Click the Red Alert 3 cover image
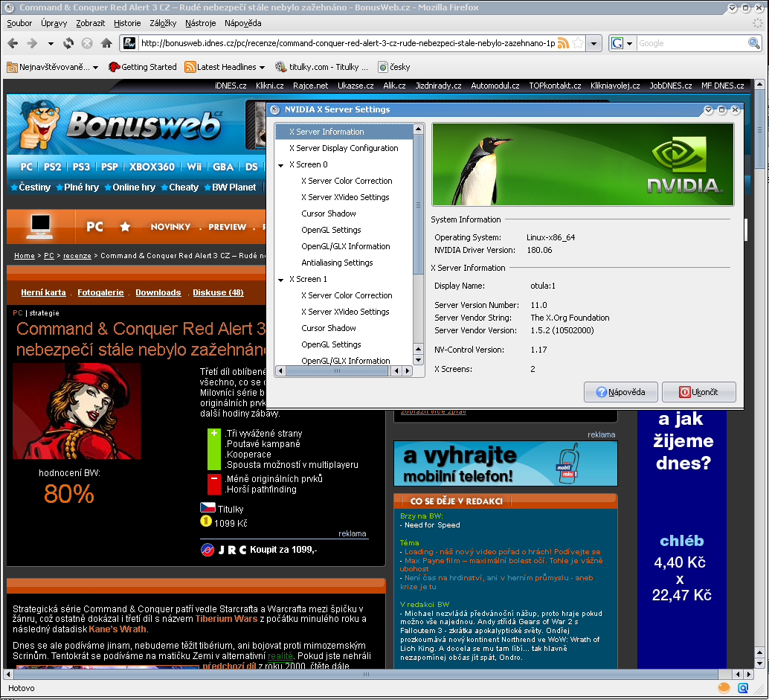Screen dimensions: 769x700 [77, 411]
